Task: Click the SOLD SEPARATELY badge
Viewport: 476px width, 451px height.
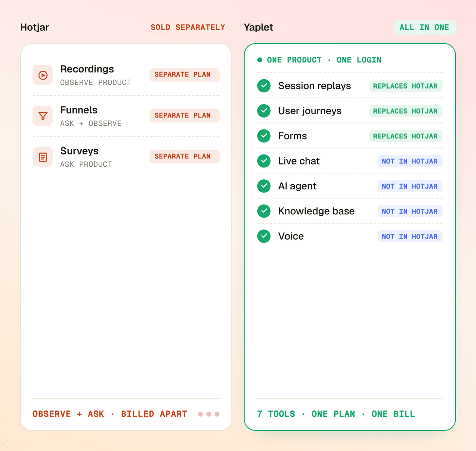Action: click(x=188, y=28)
